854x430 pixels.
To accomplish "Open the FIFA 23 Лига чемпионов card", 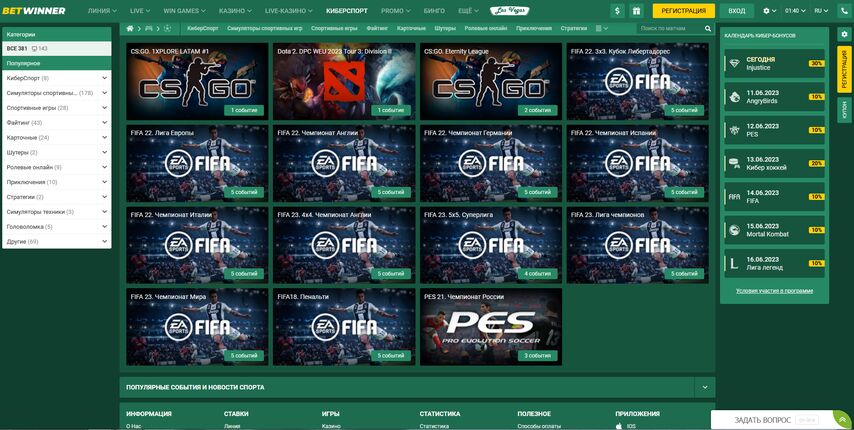I will point(638,245).
